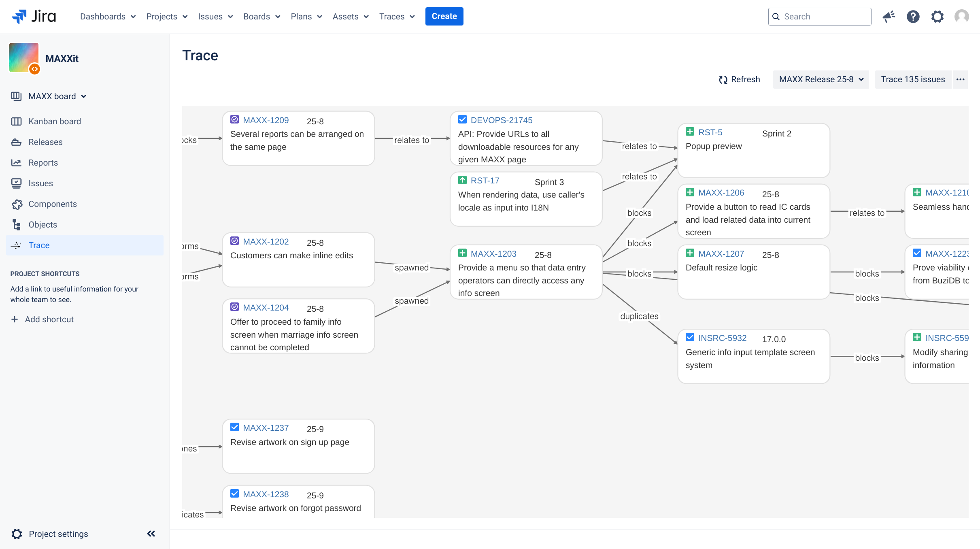Expand the Plans menu
Image resolution: width=980 pixels, height=549 pixels.
306,17
